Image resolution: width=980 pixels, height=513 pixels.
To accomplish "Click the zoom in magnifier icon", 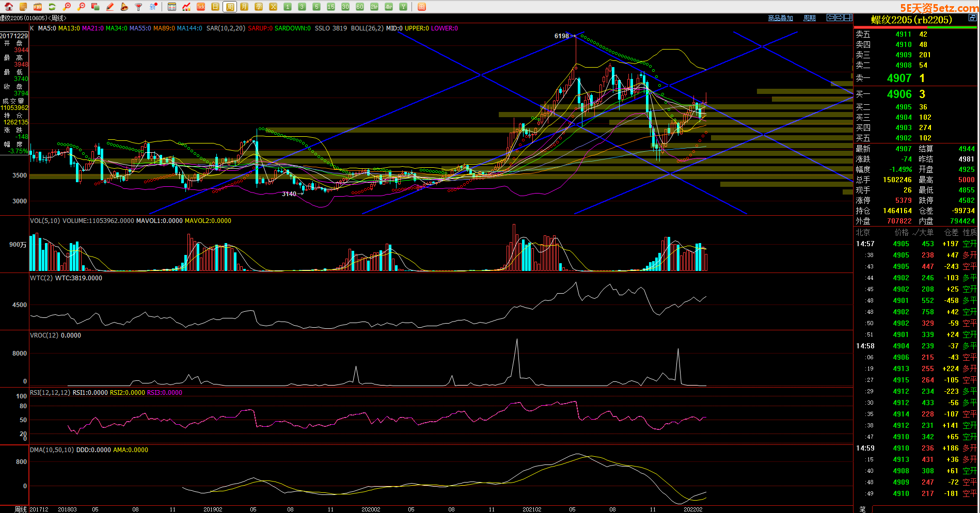I will (x=67, y=7).
